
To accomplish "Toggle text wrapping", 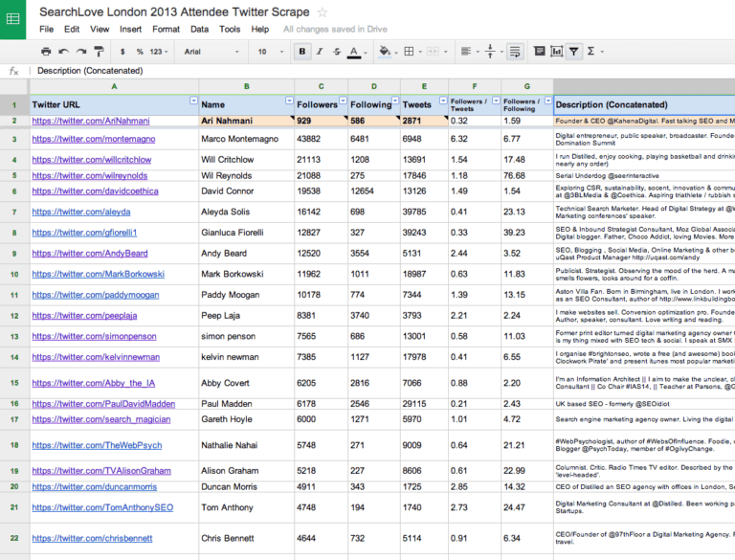I will click(x=515, y=52).
